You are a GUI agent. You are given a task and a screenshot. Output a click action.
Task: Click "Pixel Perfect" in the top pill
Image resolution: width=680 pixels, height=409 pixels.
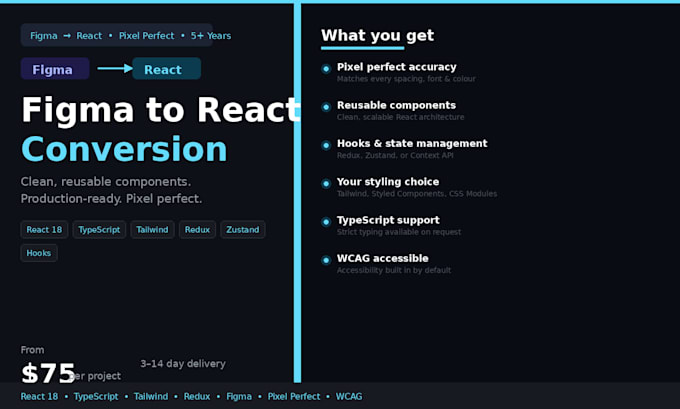click(147, 36)
